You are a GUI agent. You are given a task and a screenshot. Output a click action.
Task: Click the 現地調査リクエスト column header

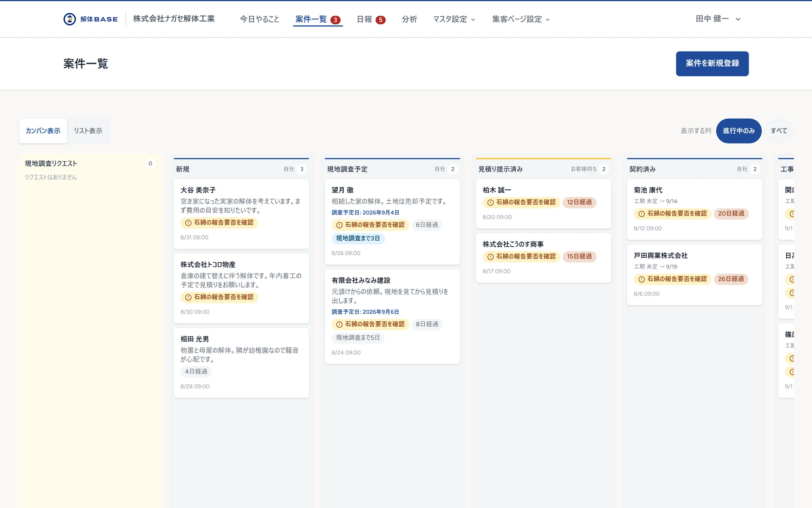point(51,163)
